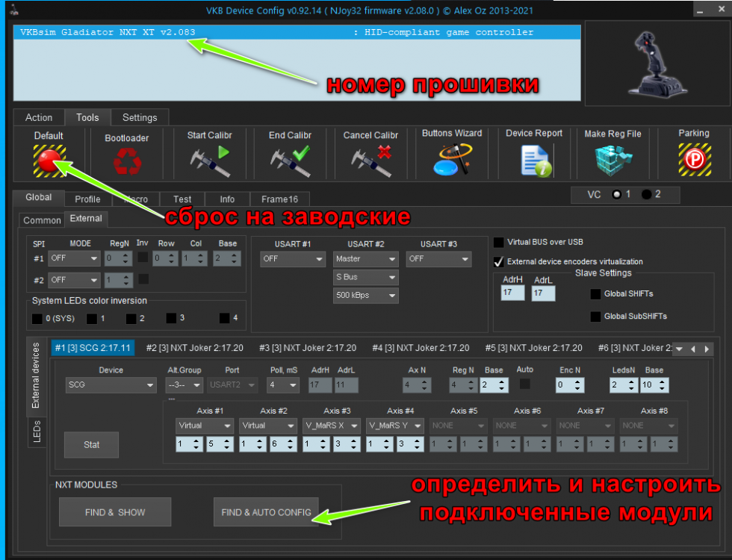Start calibration with Start Calibr icon
Image resolution: width=732 pixels, height=560 pixels.
click(x=210, y=161)
